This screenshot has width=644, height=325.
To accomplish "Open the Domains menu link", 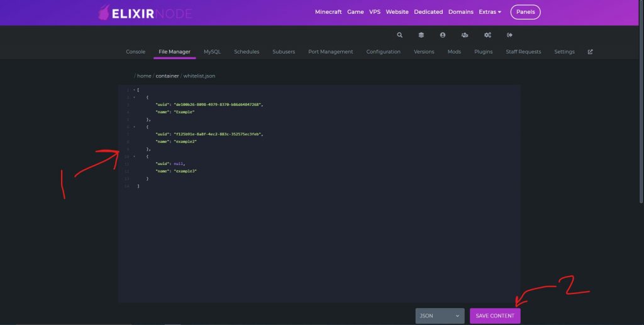I will pyautogui.click(x=461, y=12).
